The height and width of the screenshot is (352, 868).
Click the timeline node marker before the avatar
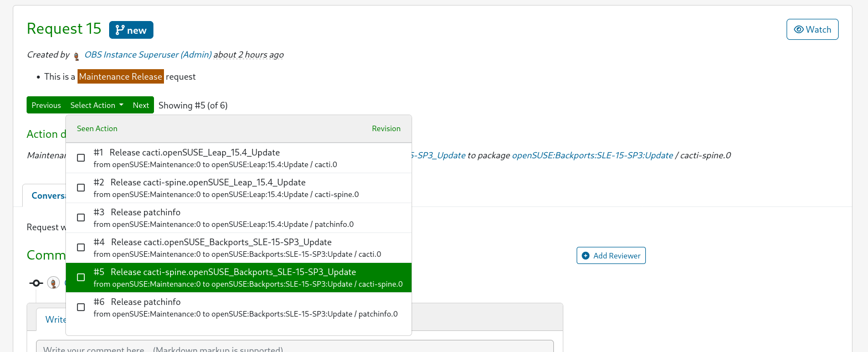36,282
